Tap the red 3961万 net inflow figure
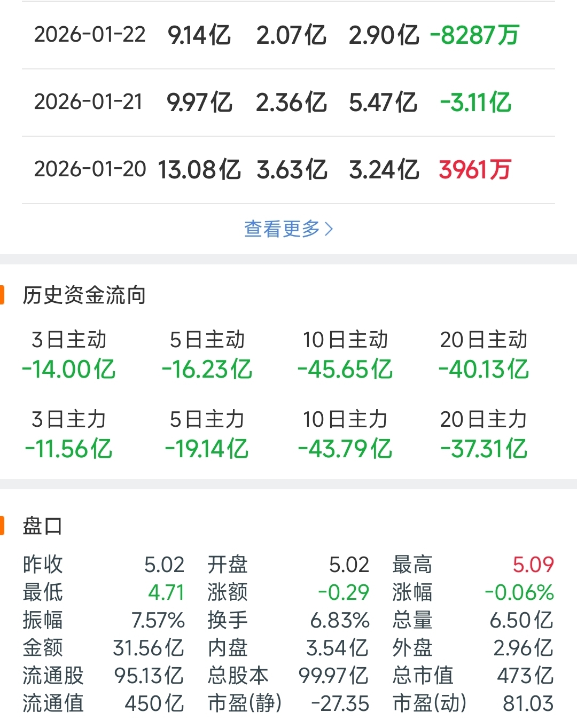The height and width of the screenshot is (728, 577). coord(475,170)
